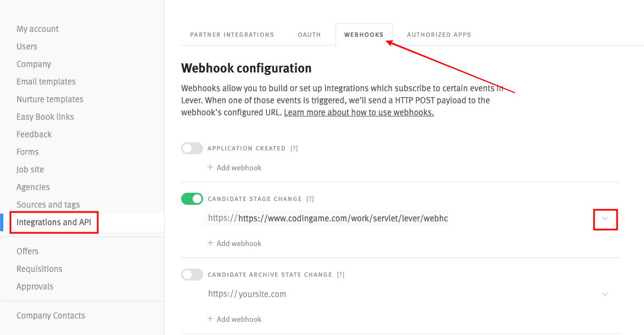Open Sources and tags in sidebar
Image resolution: width=644 pixels, height=335 pixels.
[x=48, y=205]
